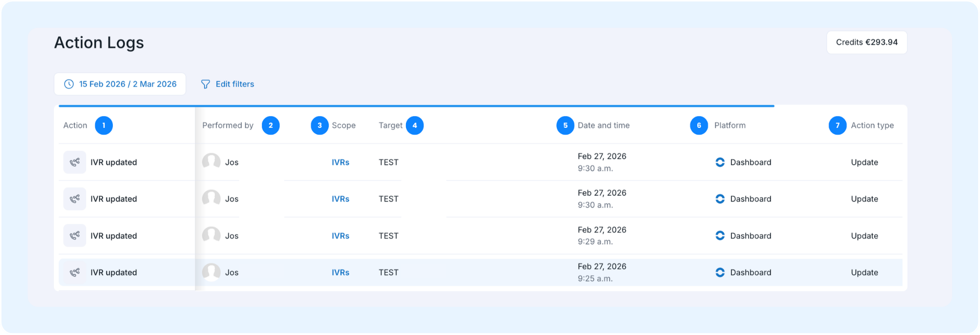
Task: Click the blue loading progress bar above table
Action: (417, 106)
